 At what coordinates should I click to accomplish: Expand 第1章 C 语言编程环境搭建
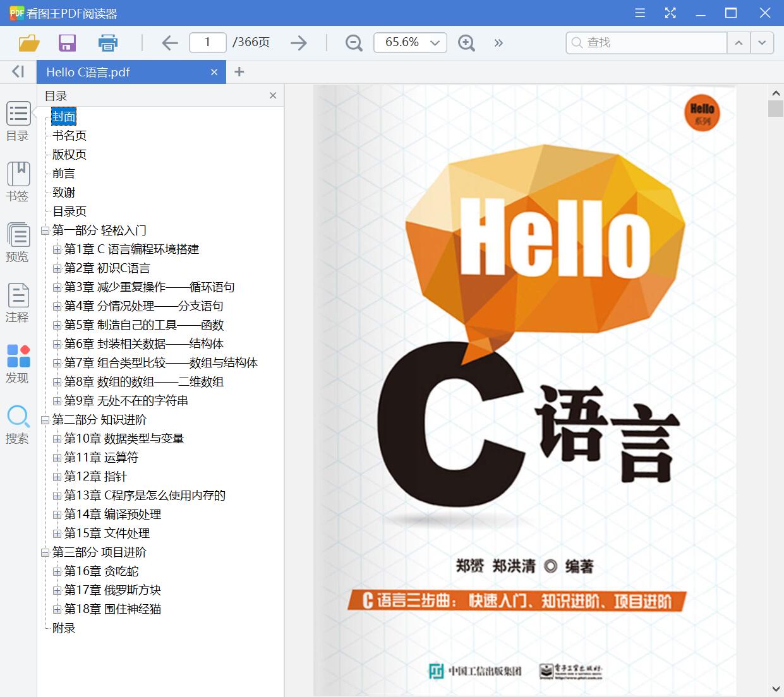[57, 249]
